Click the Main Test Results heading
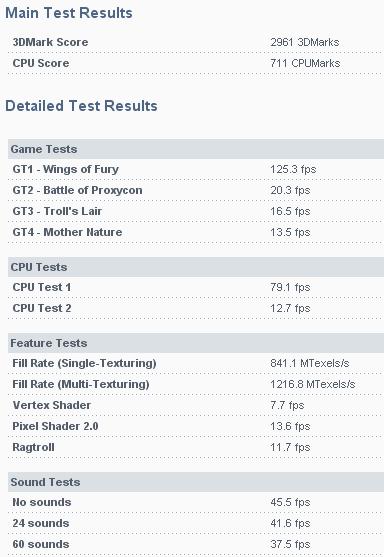The width and height of the screenshot is (384, 557). (x=69, y=13)
